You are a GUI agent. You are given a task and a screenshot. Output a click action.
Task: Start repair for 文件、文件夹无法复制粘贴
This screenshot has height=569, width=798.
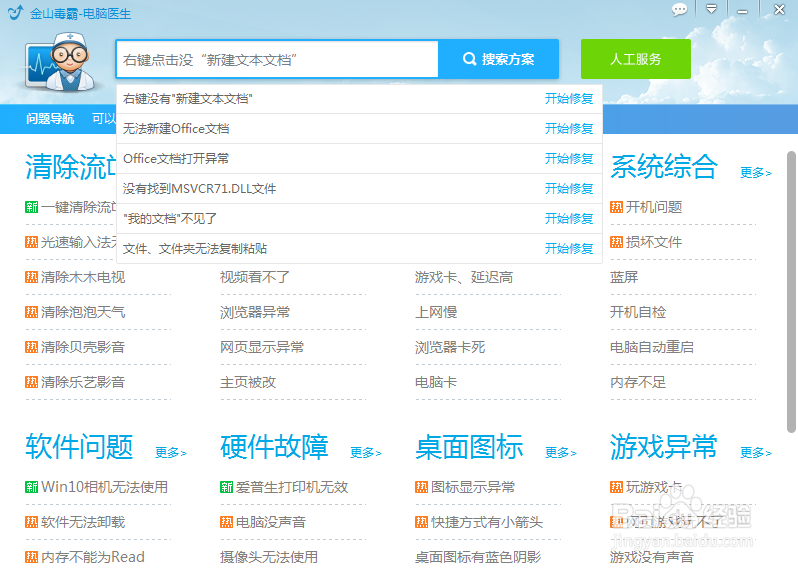tap(569, 249)
